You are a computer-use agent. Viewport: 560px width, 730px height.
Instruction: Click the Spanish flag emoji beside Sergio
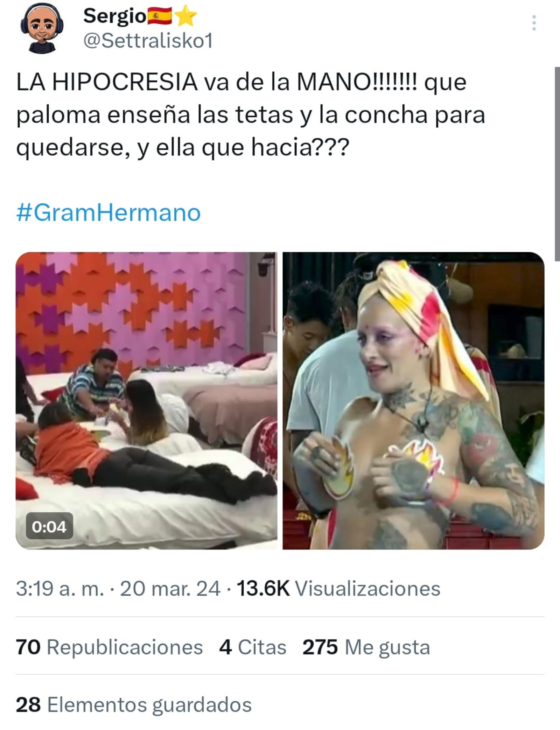[x=160, y=17]
